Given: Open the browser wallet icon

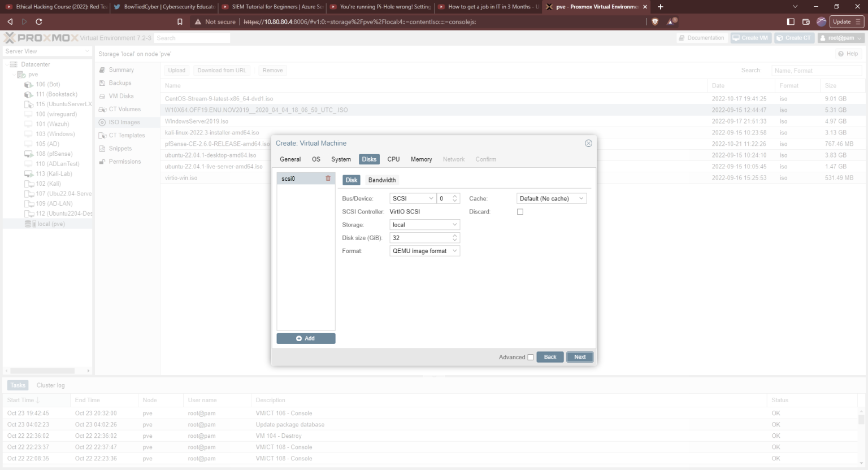Looking at the screenshot, I should 806,22.
